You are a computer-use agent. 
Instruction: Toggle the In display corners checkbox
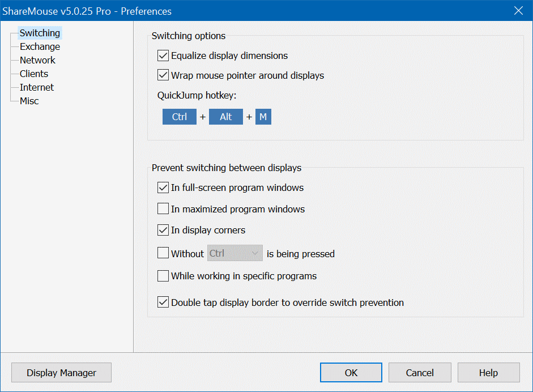coord(163,230)
